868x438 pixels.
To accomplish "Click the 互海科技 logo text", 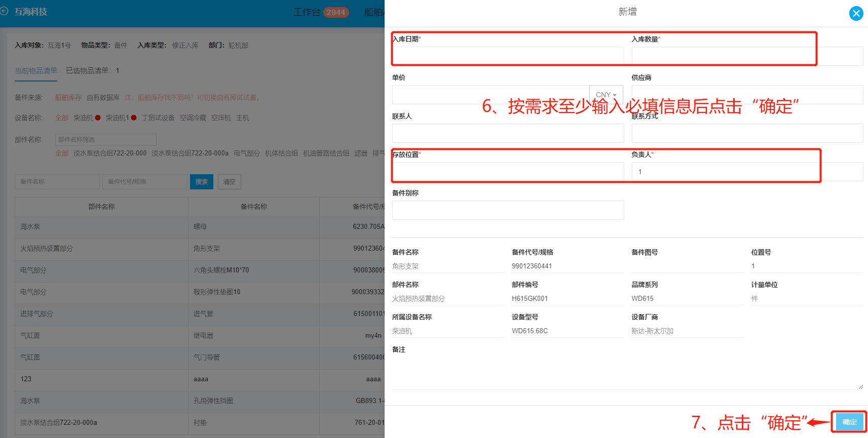I will pos(31,12).
